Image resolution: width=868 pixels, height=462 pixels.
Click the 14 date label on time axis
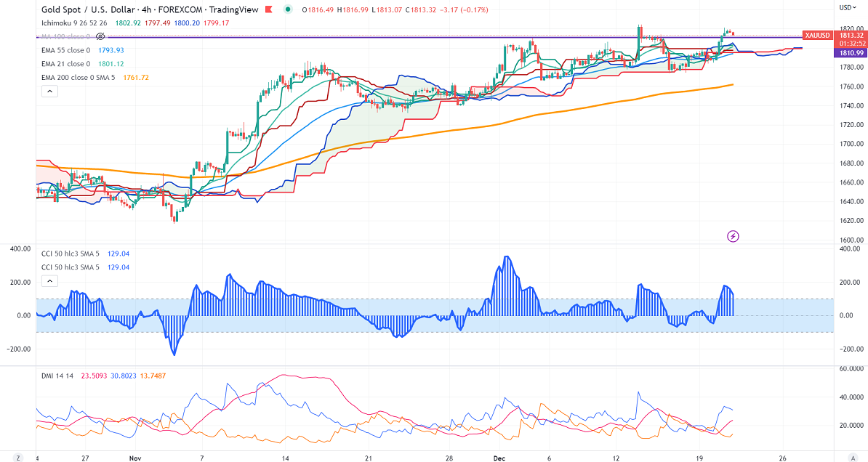285,458
